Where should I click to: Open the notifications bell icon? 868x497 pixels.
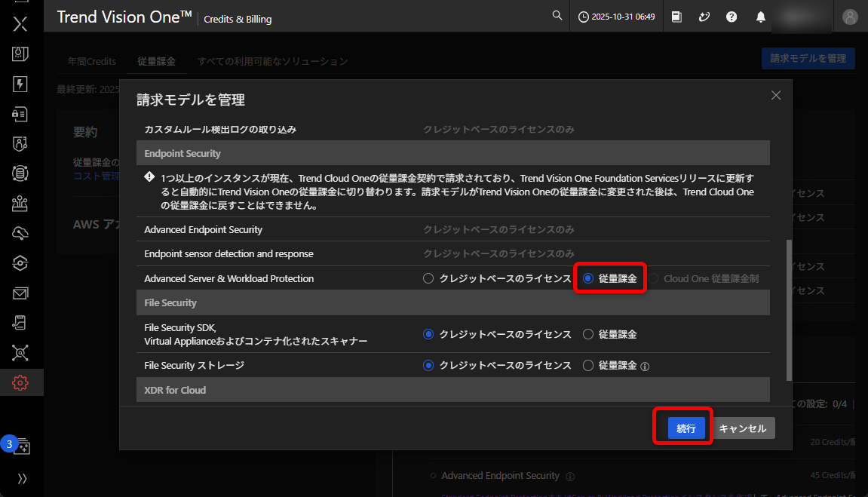761,17
